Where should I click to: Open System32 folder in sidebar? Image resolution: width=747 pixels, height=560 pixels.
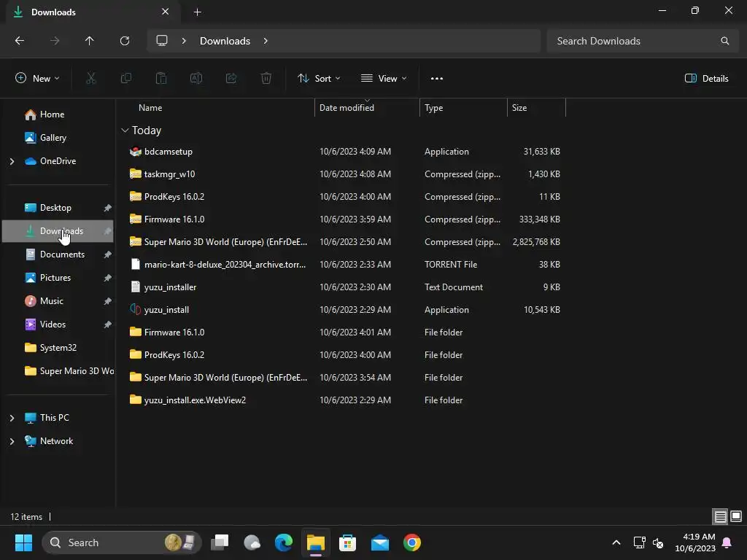tap(58, 348)
